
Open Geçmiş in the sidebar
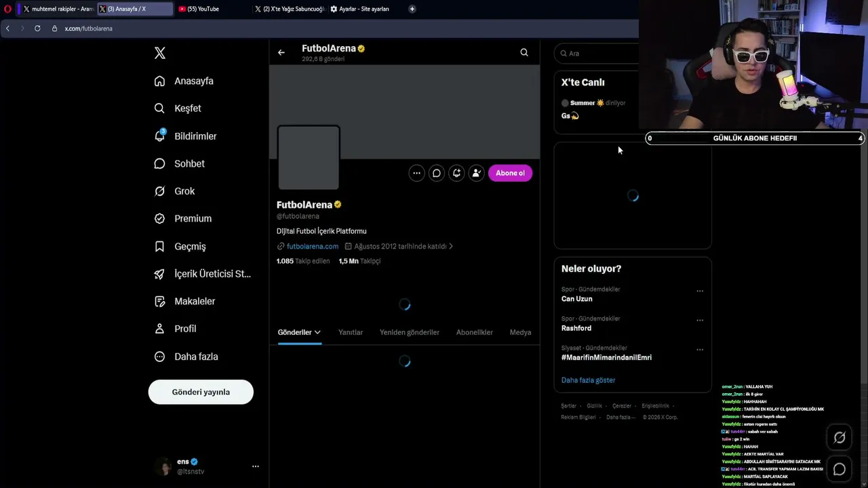(180, 247)
